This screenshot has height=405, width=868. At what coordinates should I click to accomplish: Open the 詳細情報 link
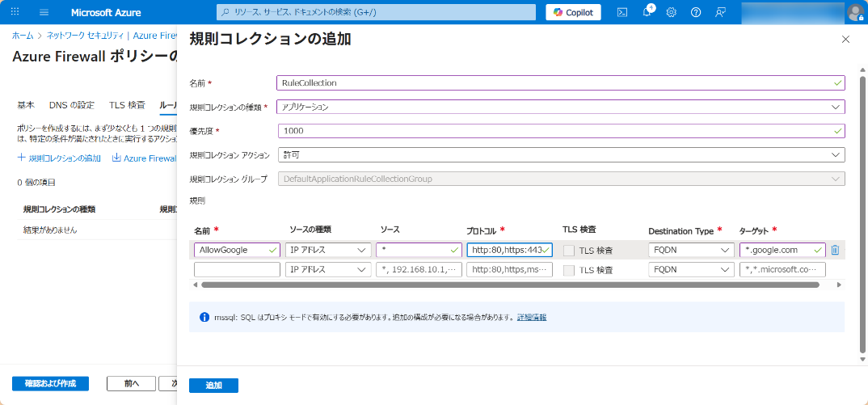pos(531,317)
